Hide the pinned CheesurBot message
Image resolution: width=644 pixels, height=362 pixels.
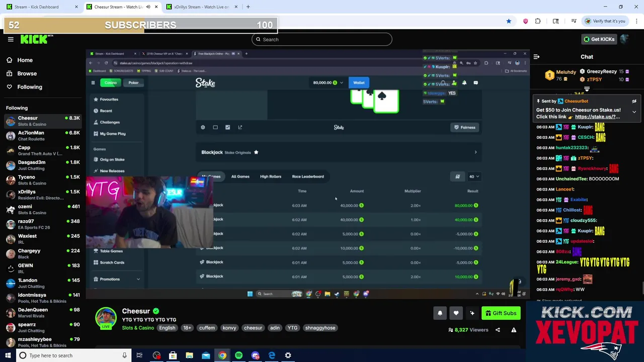[x=634, y=101]
